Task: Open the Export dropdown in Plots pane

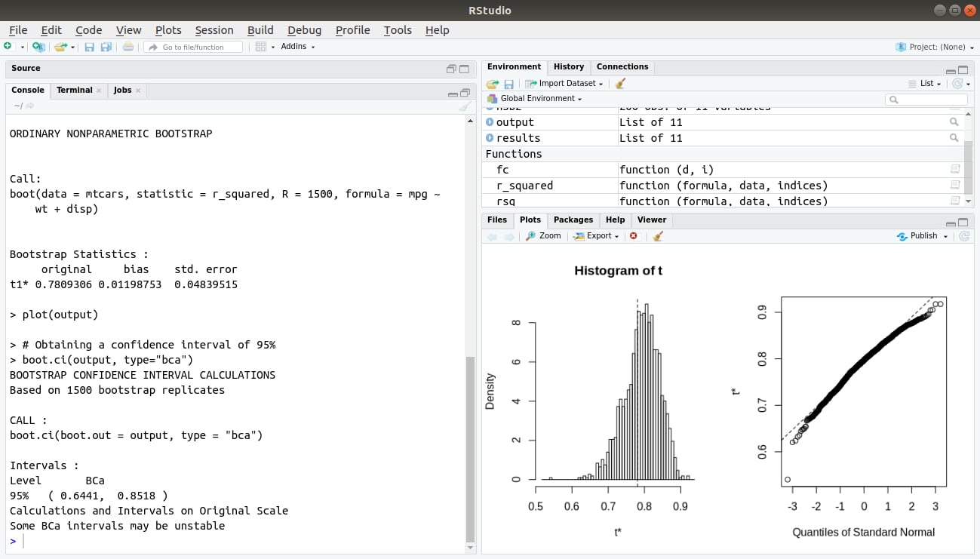Action: pos(597,235)
